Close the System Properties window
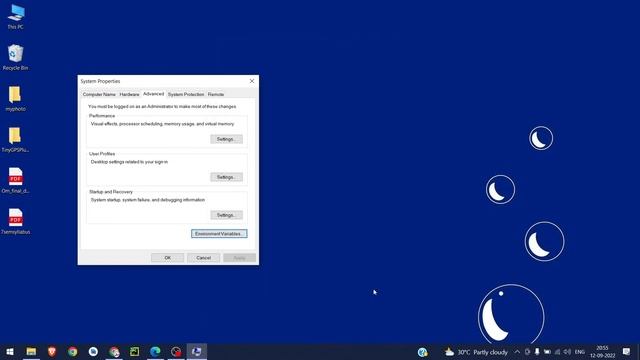 (x=252, y=81)
